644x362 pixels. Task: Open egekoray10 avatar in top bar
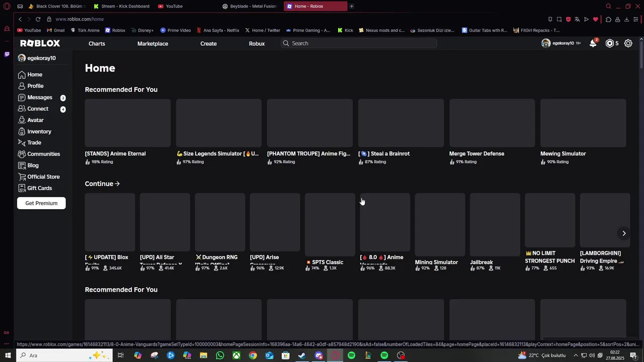click(x=546, y=43)
